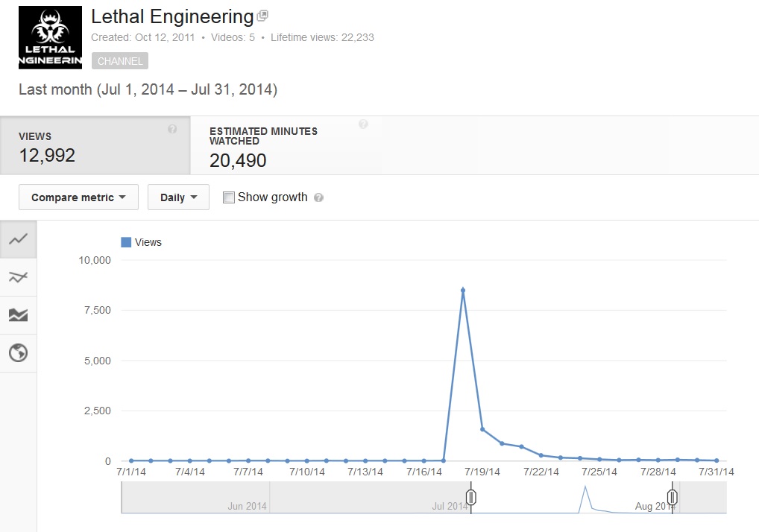The width and height of the screenshot is (759, 532).
Task: Click the help icon beside Views metric
Action: [172, 128]
